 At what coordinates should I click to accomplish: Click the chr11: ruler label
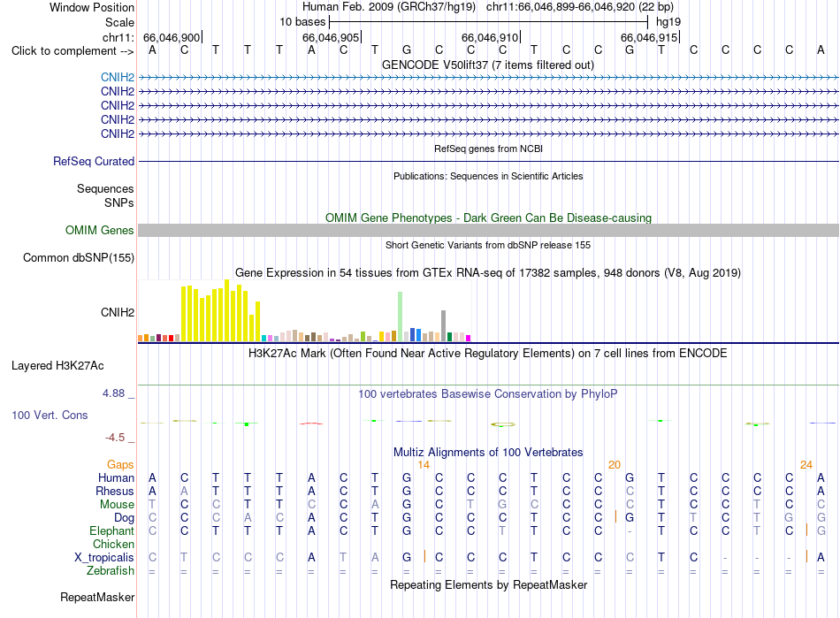click(118, 37)
